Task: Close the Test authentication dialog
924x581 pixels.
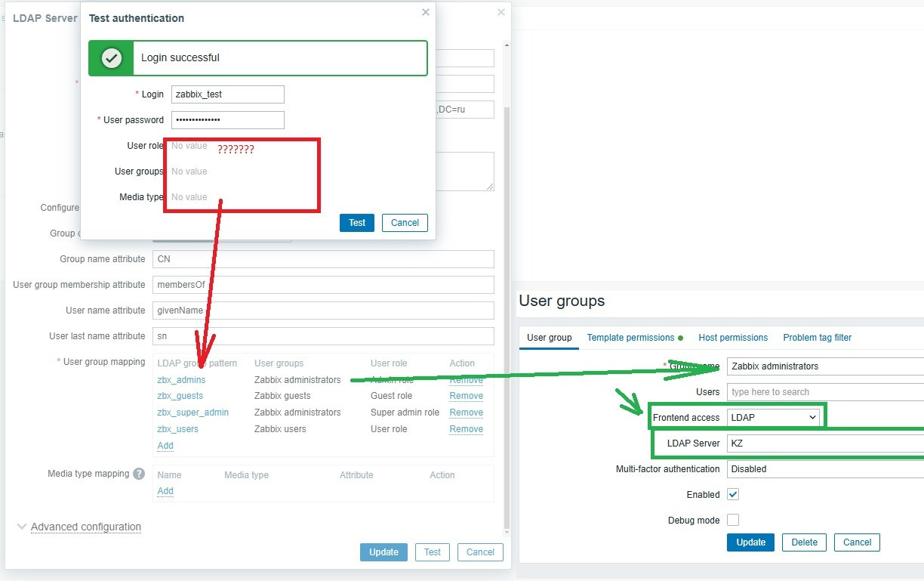Action: click(426, 12)
